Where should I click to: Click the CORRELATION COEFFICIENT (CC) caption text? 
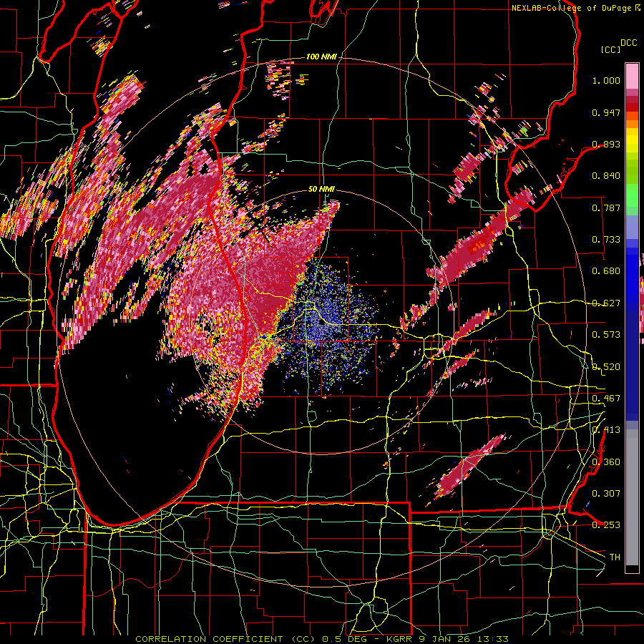225,639
